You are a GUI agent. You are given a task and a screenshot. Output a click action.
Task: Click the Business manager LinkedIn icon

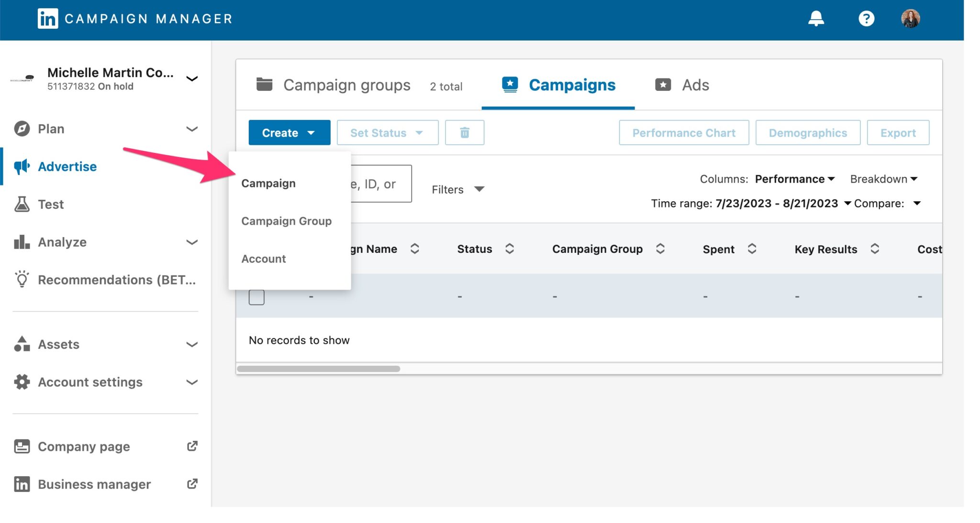tap(22, 484)
